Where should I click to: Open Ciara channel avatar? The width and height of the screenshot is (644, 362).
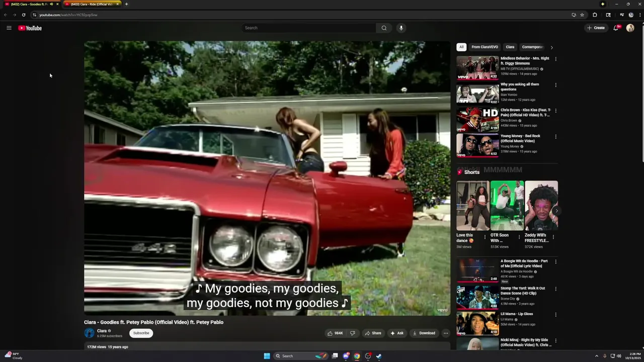pyautogui.click(x=89, y=333)
